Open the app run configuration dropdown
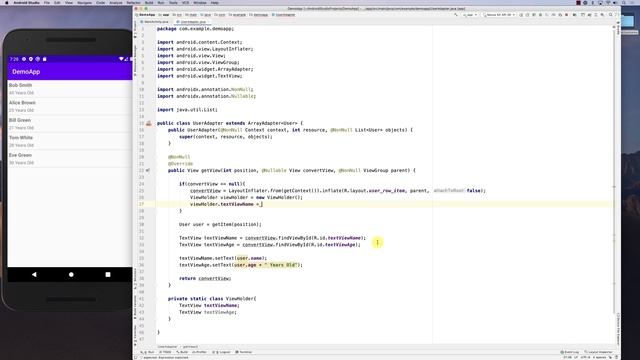This screenshot has width=640, height=360. click(470, 15)
